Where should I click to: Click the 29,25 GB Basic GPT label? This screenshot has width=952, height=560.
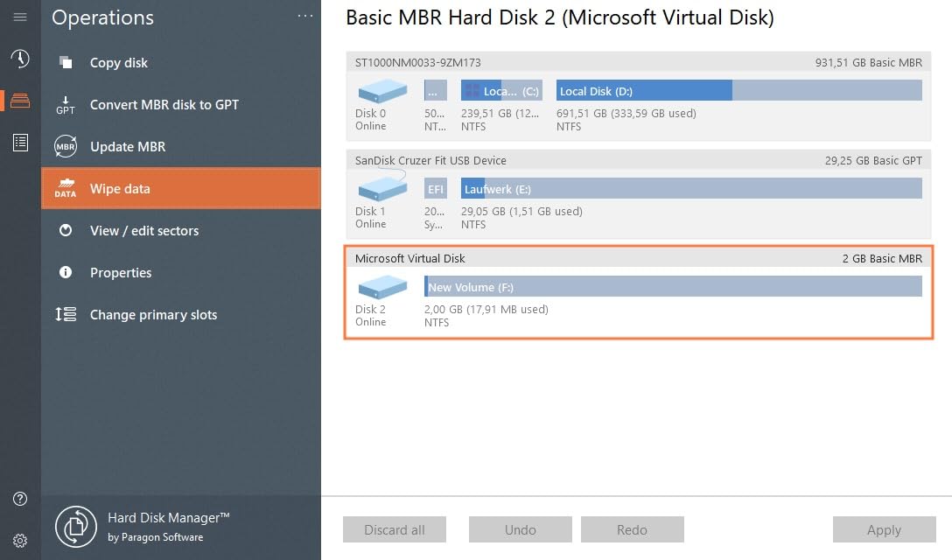click(873, 160)
